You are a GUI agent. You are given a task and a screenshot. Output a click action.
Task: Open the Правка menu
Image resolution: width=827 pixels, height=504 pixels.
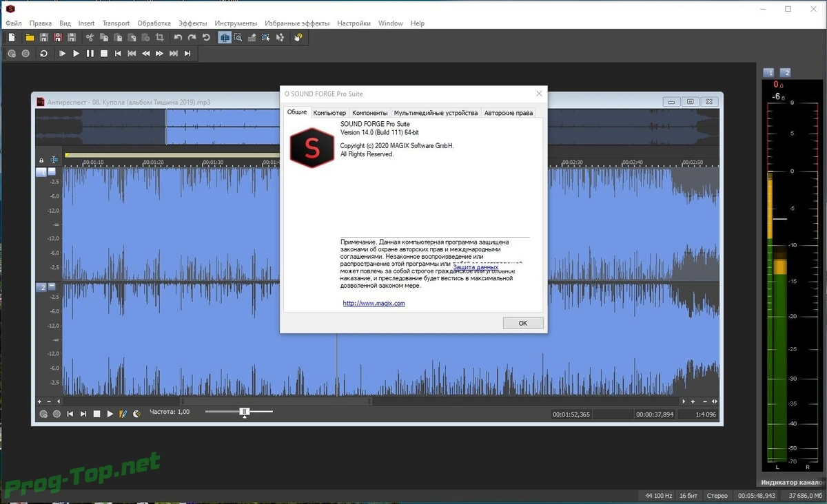pyautogui.click(x=41, y=23)
